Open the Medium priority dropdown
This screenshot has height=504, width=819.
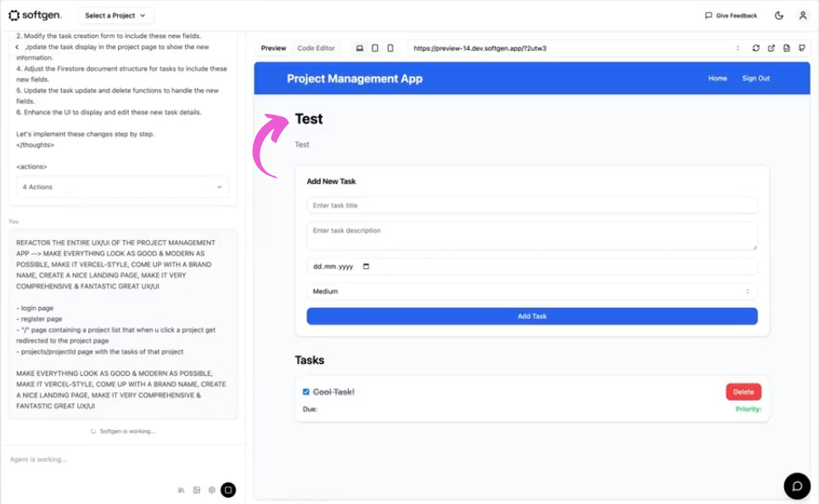[532, 291]
